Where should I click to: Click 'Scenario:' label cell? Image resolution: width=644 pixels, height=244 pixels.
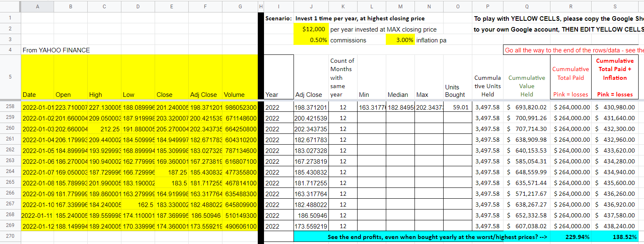click(x=279, y=19)
